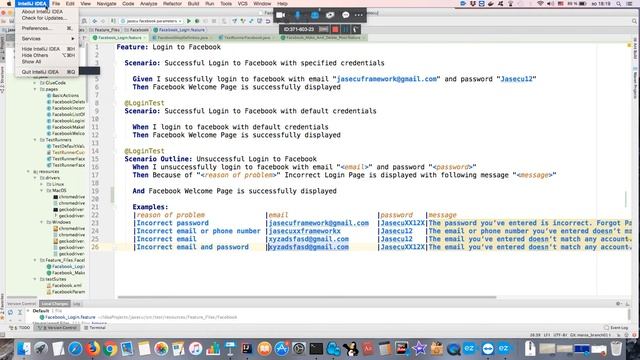The height and width of the screenshot is (360, 640).
Task: Open Firefox from the dock
Action: (93, 349)
